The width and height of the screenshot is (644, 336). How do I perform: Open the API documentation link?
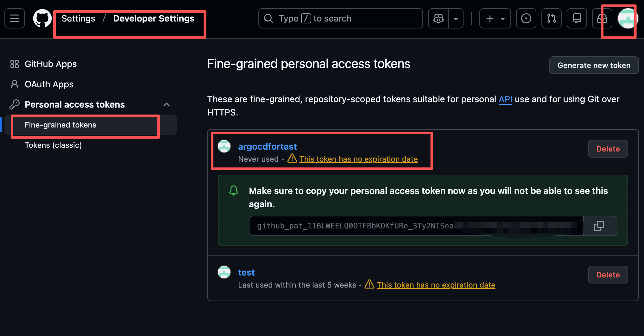(x=505, y=99)
